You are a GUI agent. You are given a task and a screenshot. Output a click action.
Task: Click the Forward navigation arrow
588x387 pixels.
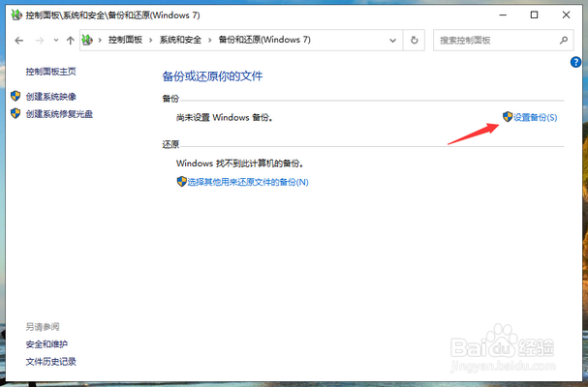coord(40,41)
